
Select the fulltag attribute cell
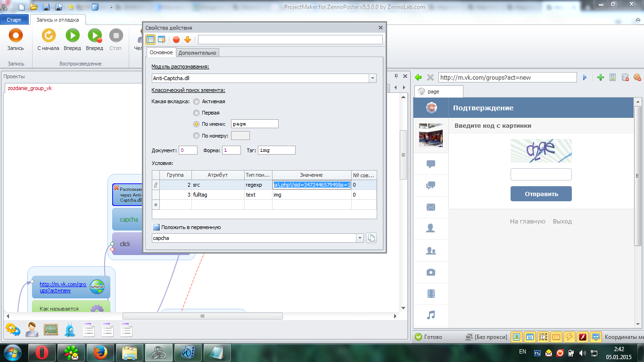point(218,195)
